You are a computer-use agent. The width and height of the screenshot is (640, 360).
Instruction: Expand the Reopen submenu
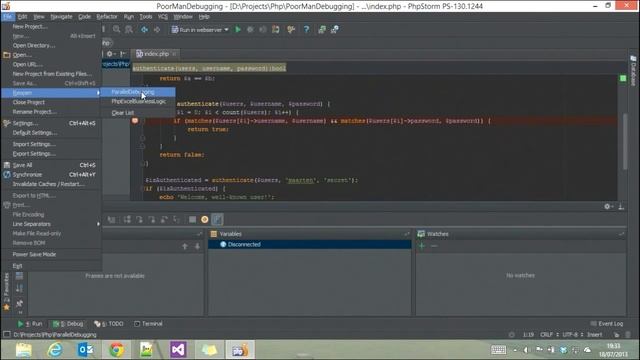click(51, 93)
